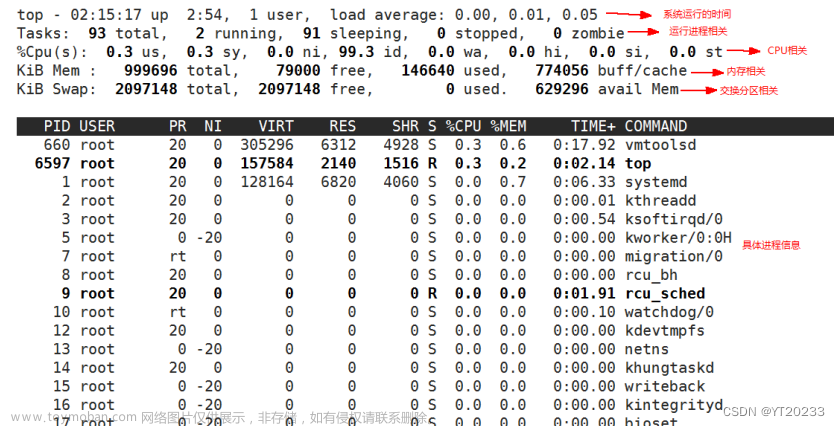
Task: Click the TIME+ value 0:02.14
Action: click(x=584, y=163)
